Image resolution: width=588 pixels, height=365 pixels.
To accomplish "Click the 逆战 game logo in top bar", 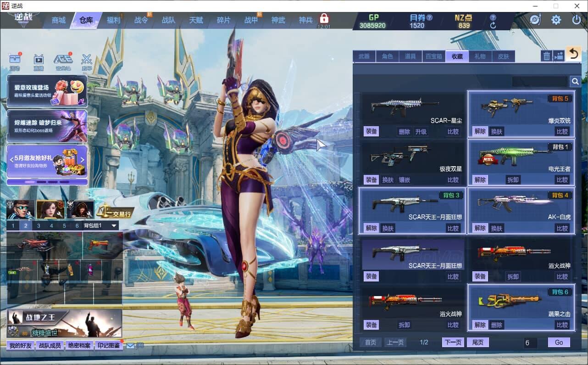I will 22,19.
